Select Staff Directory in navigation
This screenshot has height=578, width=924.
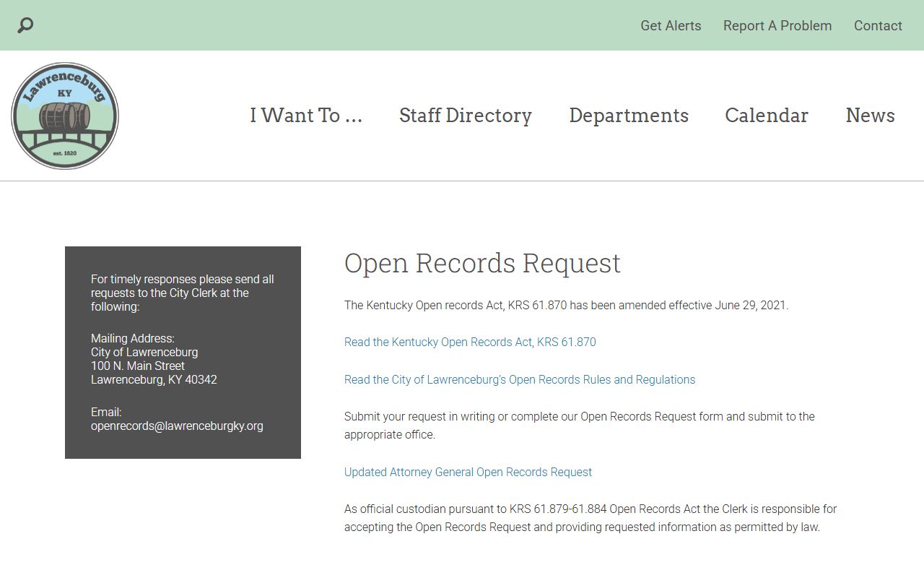tap(466, 116)
